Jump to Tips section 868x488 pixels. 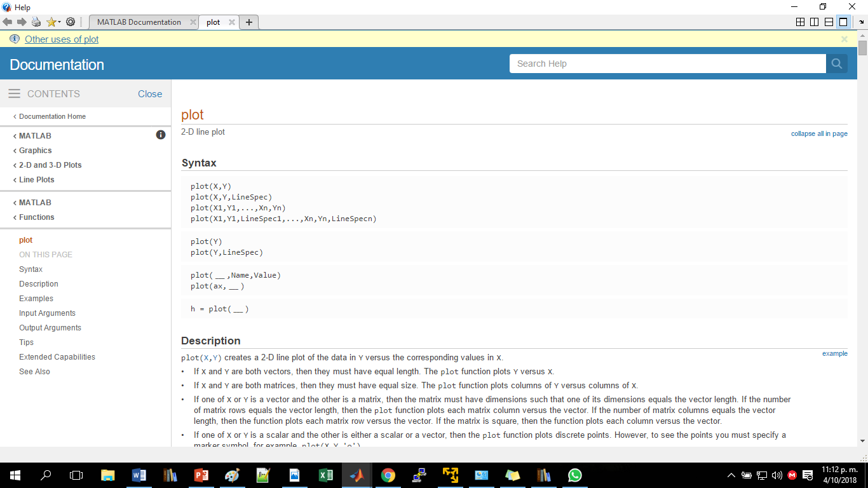(x=27, y=342)
